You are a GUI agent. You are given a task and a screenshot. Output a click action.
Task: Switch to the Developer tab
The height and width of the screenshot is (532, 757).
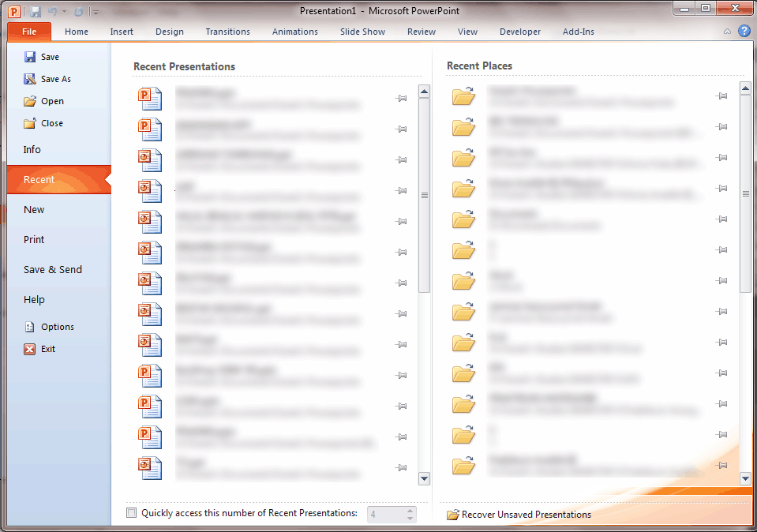point(519,32)
